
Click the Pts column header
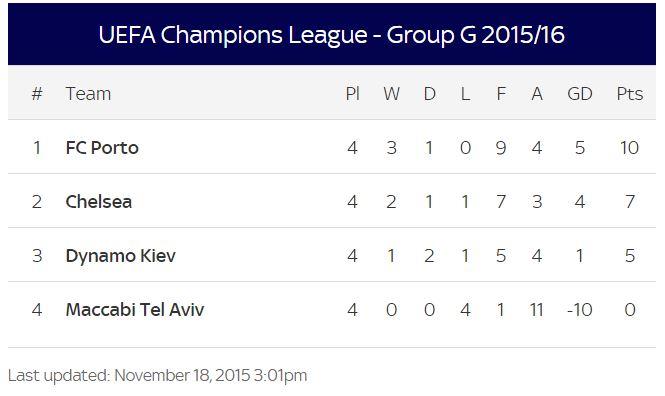pyautogui.click(x=630, y=94)
